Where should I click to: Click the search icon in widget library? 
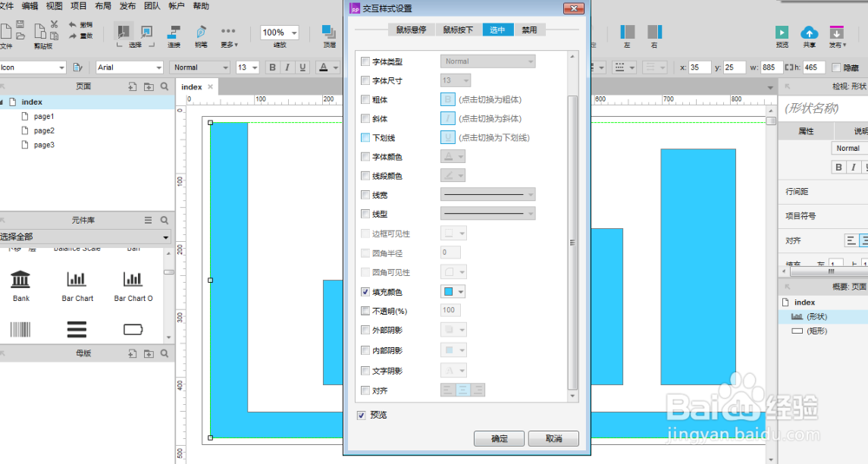click(164, 220)
